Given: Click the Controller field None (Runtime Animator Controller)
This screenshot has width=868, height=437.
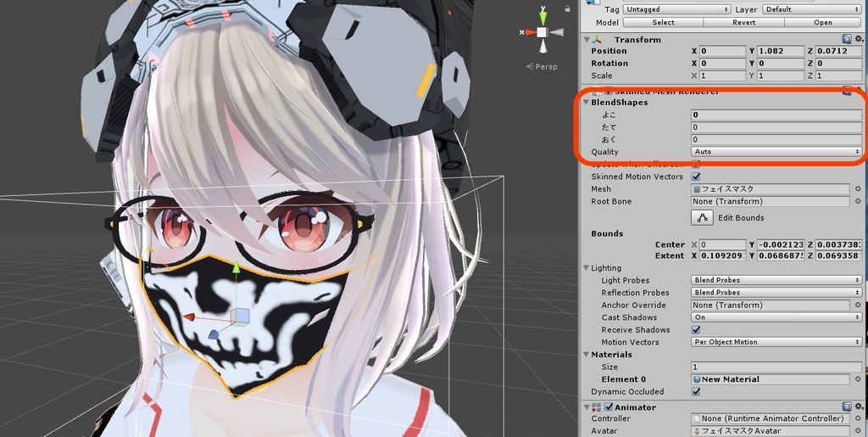Looking at the screenshot, I should pos(771,418).
